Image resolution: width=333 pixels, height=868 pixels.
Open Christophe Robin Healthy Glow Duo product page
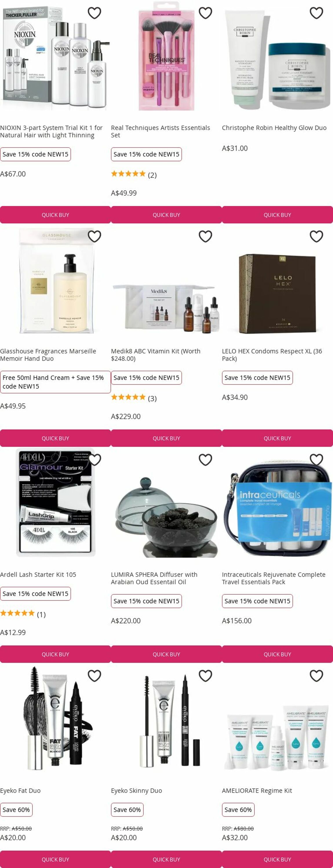[x=274, y=128]
